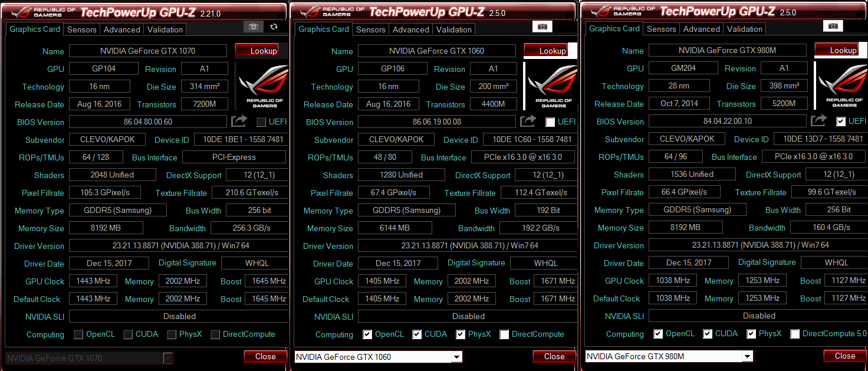Share BIOS icon in GTX 1060 window
Viewport: 868px width, 371px height.
(x=528, y=122)
